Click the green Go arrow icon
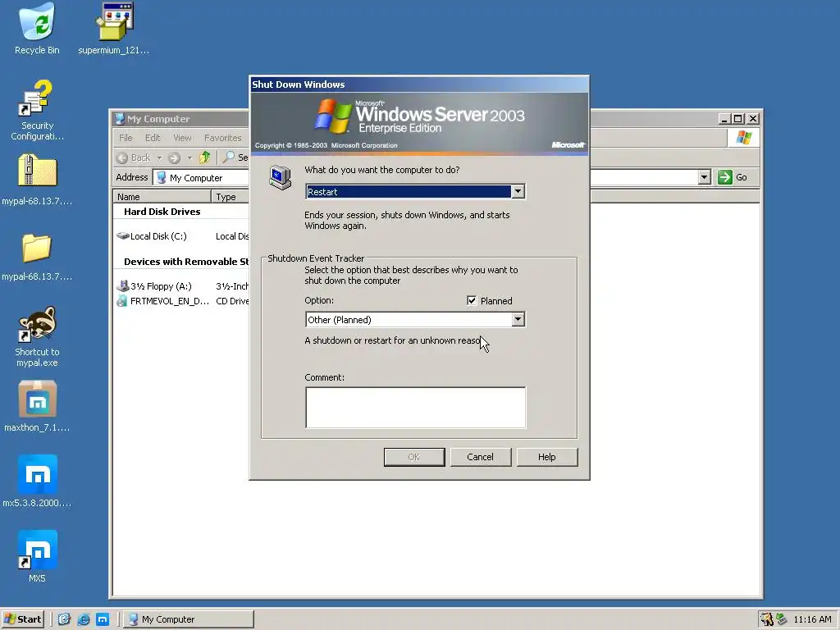 point(725,177)
